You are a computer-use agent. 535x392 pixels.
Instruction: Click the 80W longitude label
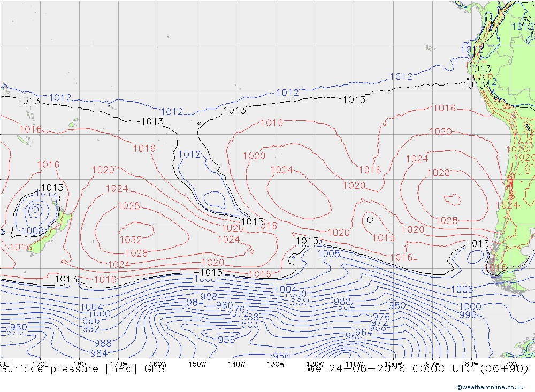(472, 364)
